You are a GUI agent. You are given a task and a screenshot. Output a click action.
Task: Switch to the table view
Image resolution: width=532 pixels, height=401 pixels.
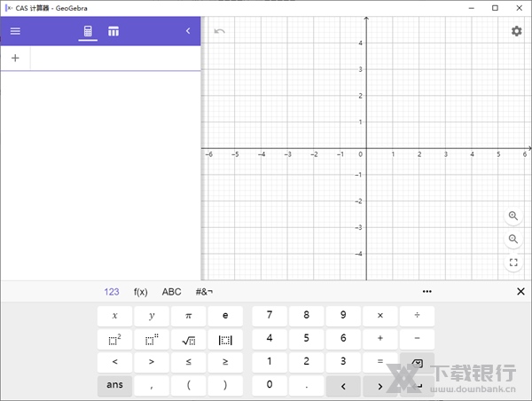pos(113,31)
